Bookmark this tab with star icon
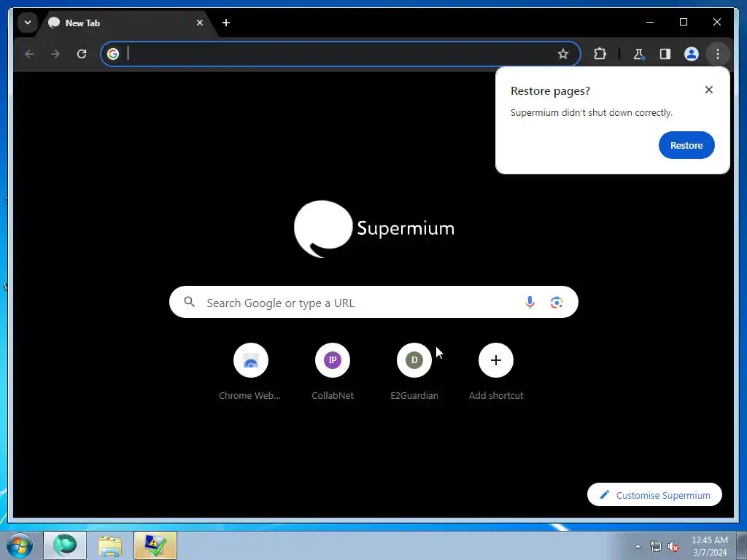The image size is (747, 560). (562, 54)
